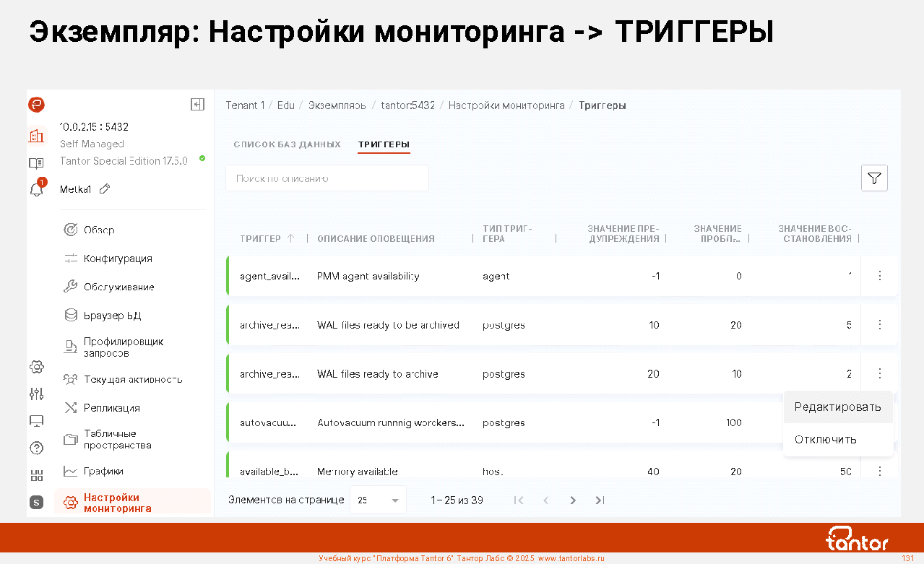
Task: Choose Отключить in the context menu
Action: pyautogui.click(x=825, y=439)
